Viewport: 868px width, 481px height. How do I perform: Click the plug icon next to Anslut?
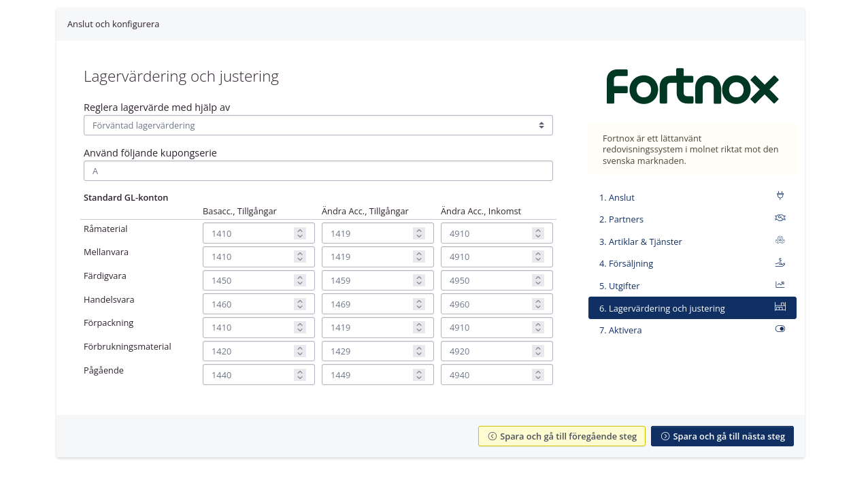coord(780,195)
